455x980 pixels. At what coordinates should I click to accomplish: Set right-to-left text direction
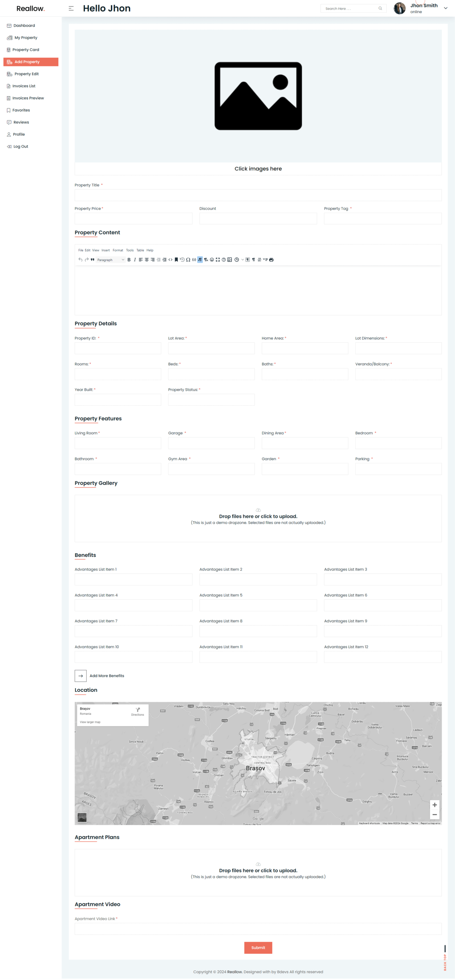pos(206,260)
